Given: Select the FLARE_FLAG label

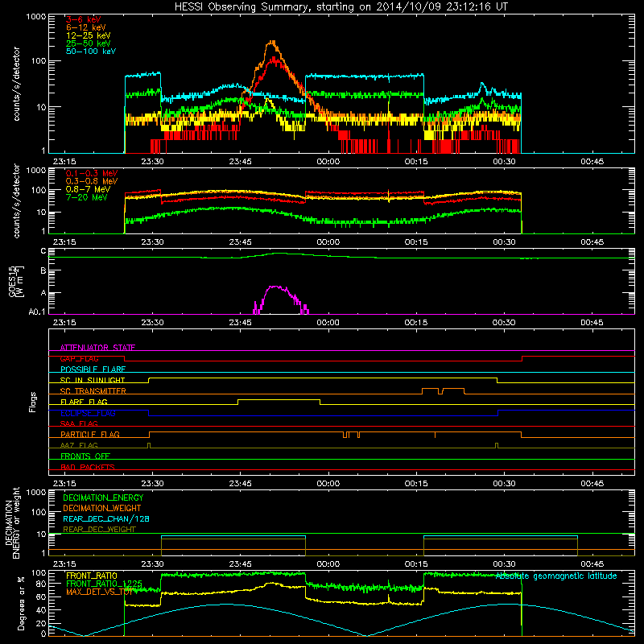Looking at the screenshot, I should (84, 402).
